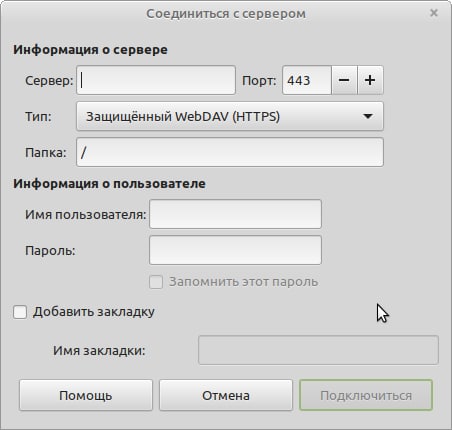Click into the Пароль password field
The width and height of the screenshot is (452, 430).
pyautogui.click(x=235, y=250)
